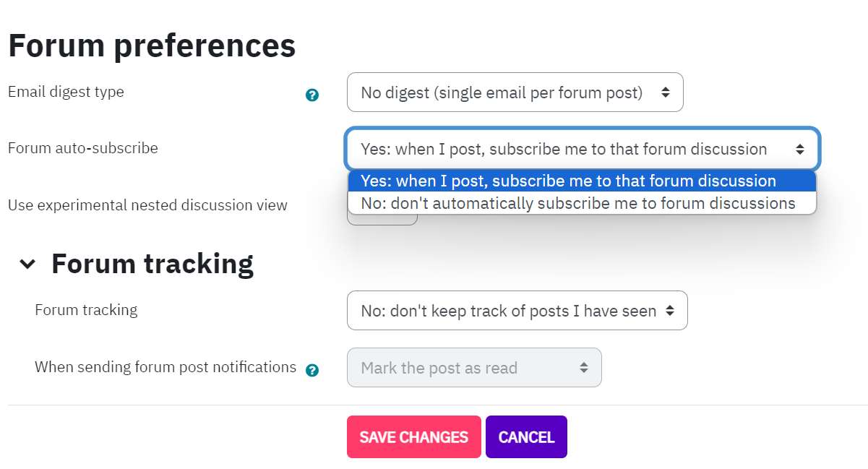Click the 'Mark the post as read' dropdown

[x=474, y=368]
